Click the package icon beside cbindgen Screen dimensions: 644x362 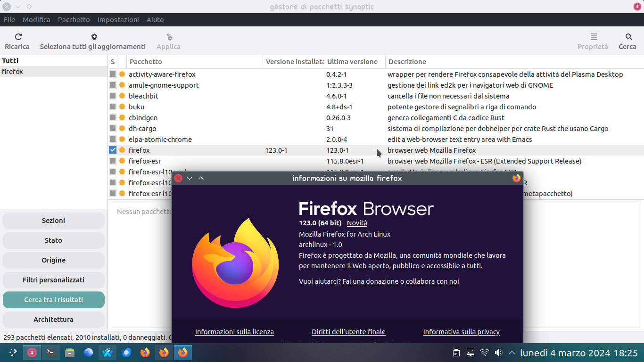122,118
